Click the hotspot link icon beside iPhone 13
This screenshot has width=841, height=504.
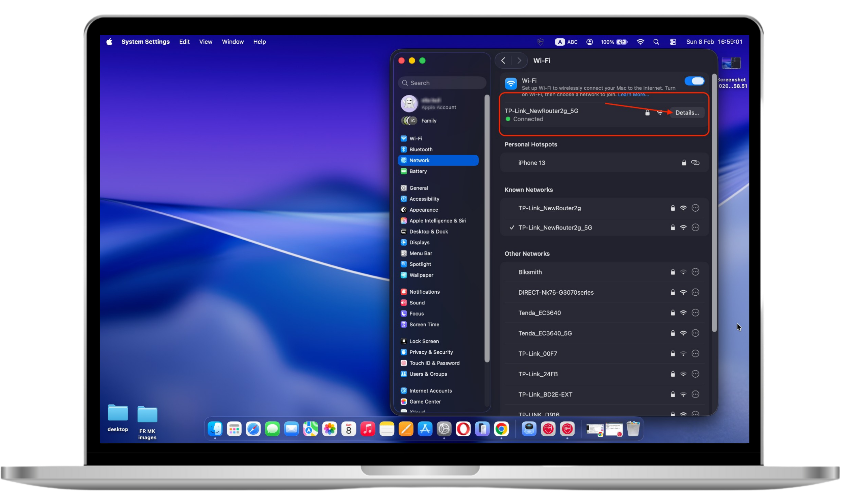[x=695, y=162]
